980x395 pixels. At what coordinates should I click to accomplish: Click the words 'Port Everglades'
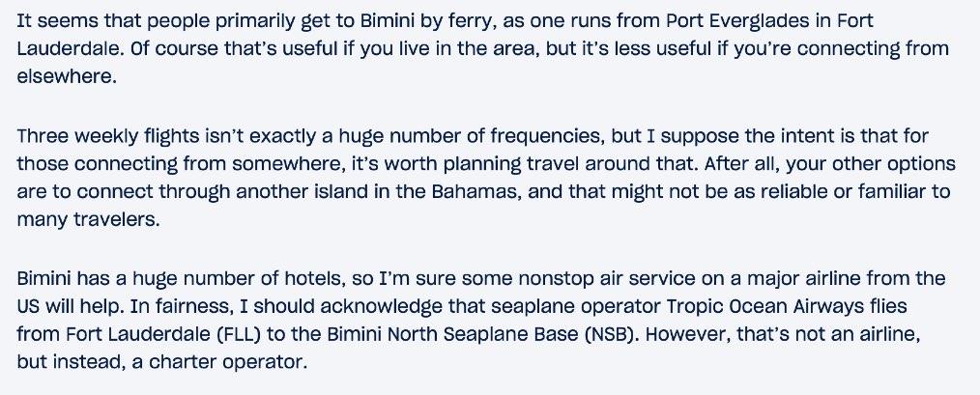(x=735, y=21)
